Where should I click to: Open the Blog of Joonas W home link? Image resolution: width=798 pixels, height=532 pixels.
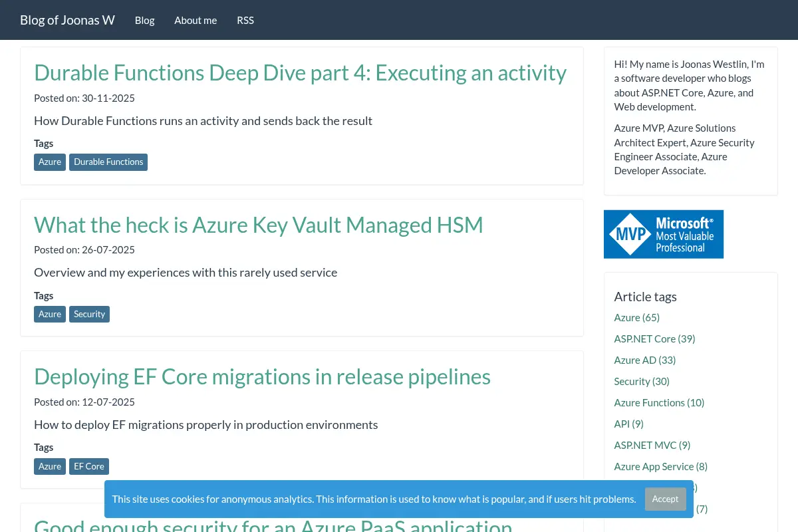[x=67, y=20]
